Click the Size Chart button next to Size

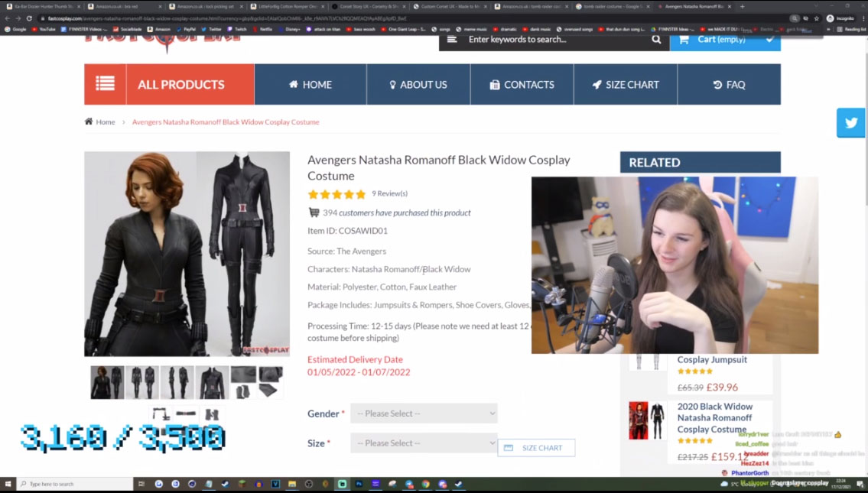coord(536,448)
